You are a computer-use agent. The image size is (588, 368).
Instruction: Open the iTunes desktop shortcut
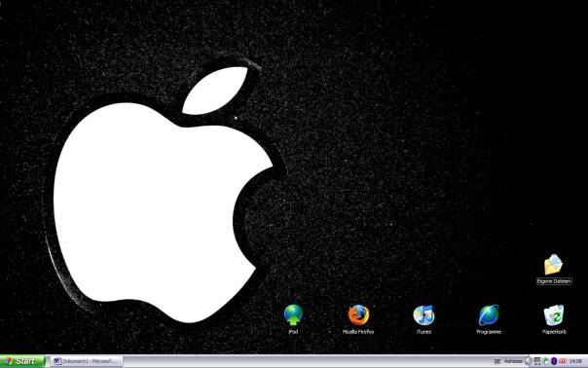pos(423,314)
